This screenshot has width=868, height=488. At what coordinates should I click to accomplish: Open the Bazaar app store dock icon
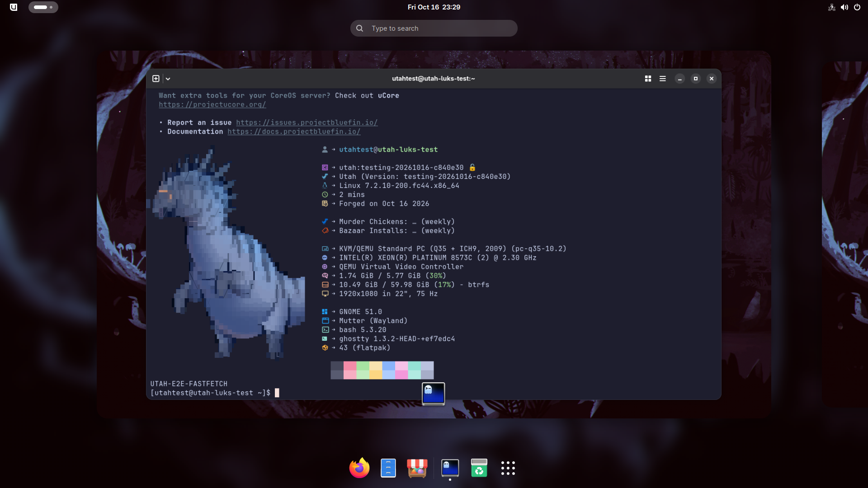tap(417, 468)
